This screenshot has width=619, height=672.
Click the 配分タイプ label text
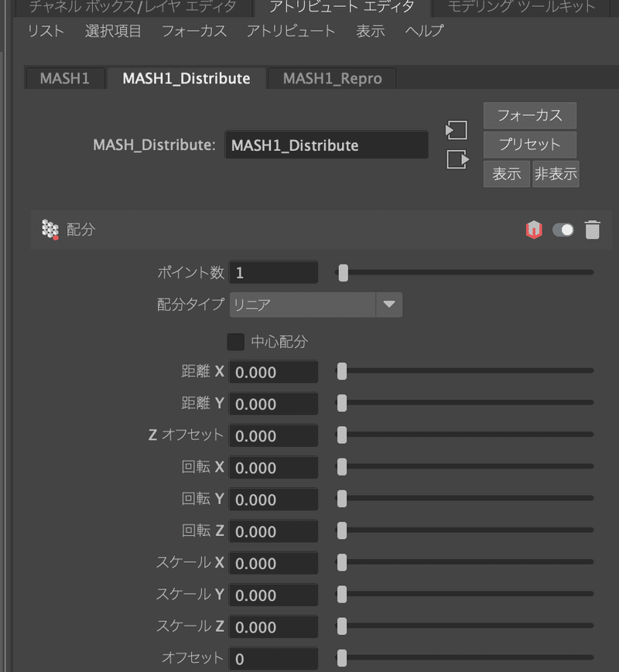pyautogui.click(x=191, y=304)
